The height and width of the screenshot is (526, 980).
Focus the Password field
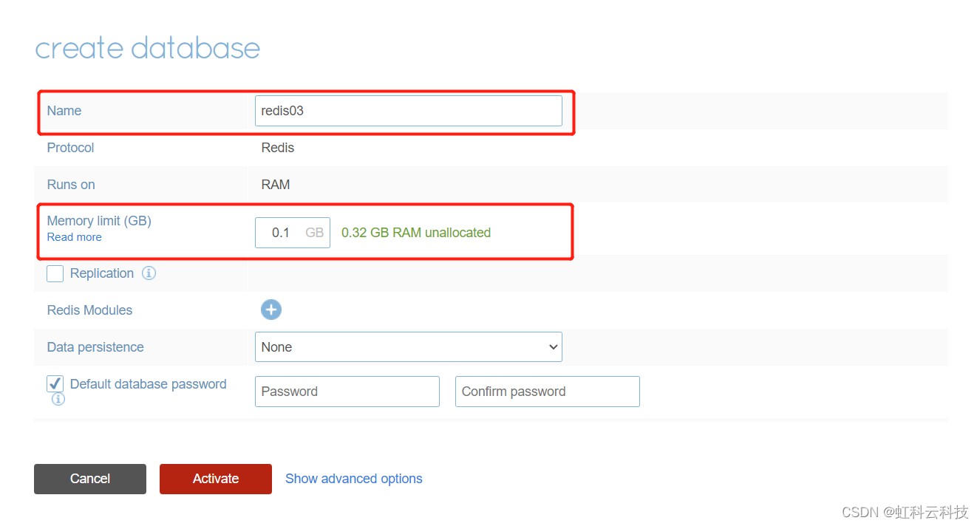347,392
